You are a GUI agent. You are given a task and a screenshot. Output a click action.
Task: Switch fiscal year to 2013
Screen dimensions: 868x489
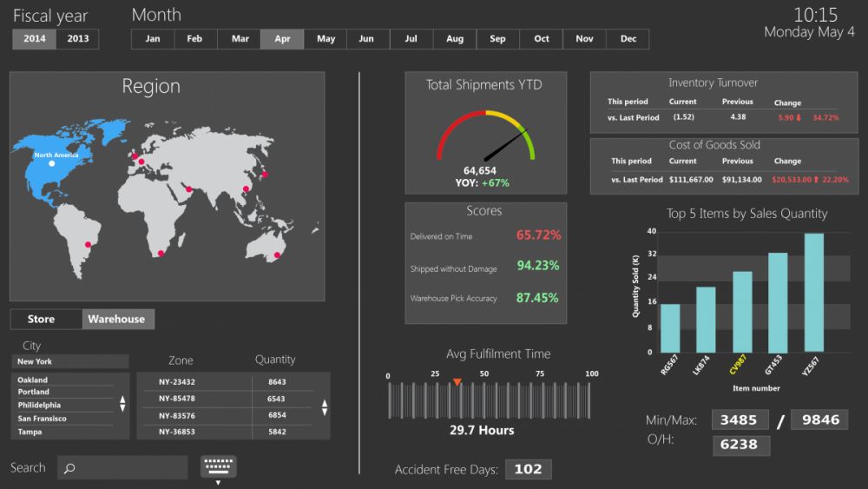pos(78,39)
